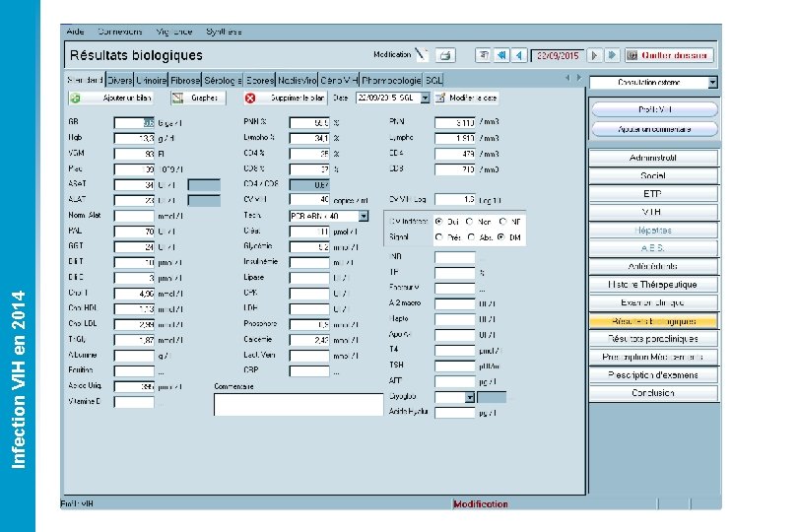The height and width of the screenshot is (532, 798).
Task: Open the Aide menu
Action: coord(75,32)
